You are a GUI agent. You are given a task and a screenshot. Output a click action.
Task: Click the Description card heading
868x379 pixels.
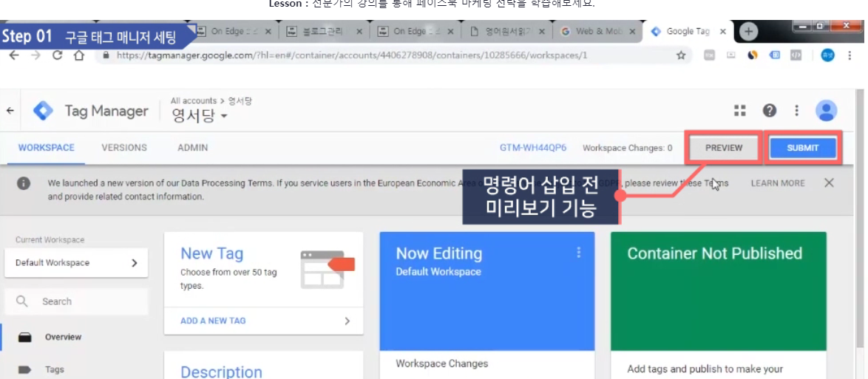(x=221, y=372)
